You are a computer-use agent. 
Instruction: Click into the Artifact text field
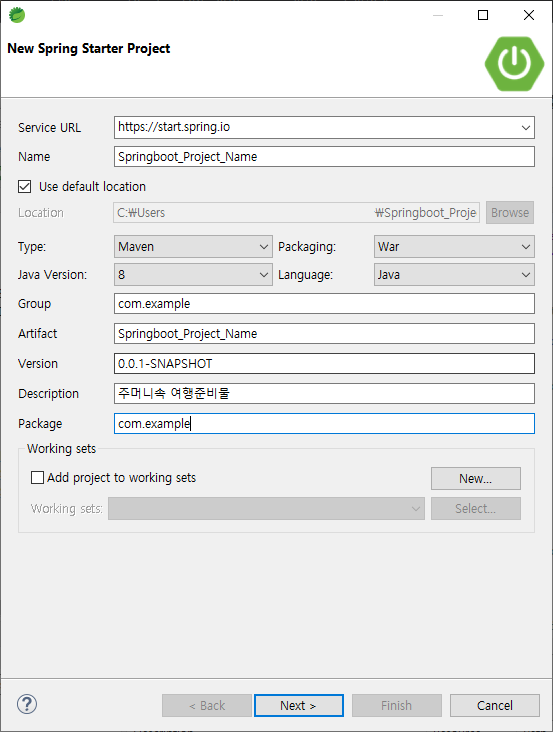[x=324, y=334]
